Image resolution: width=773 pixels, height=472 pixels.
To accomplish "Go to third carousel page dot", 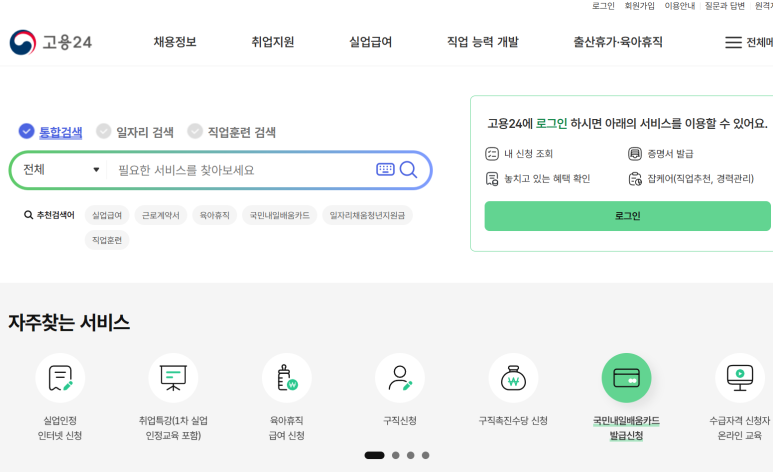I will (x=411, y=455).
